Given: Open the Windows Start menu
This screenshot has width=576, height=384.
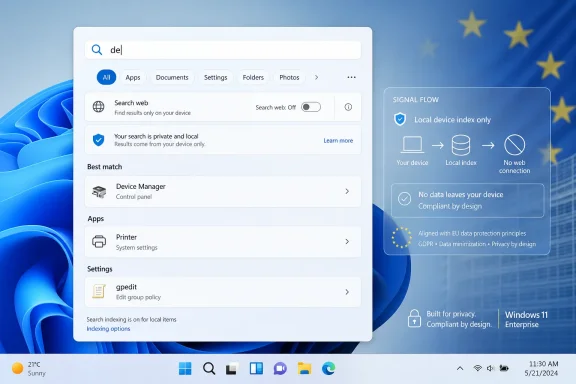Looking at the screenshot, I should (x=185, y=368).
